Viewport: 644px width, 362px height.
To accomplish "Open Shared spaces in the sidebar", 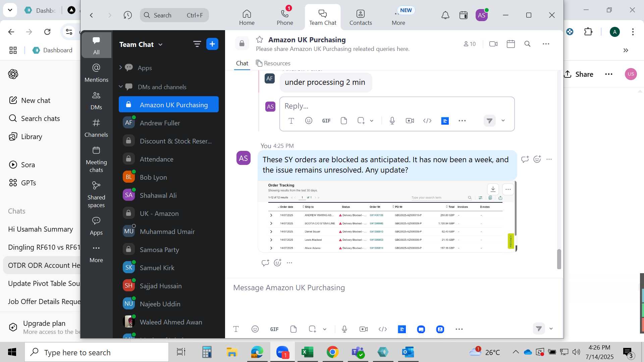I will coord(96,195).
